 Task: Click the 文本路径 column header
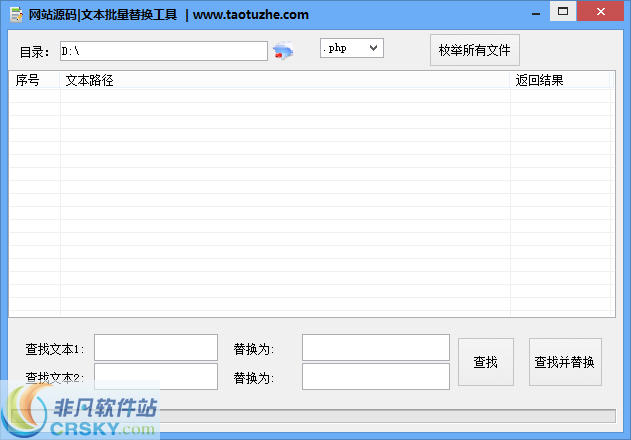[285, 80]
